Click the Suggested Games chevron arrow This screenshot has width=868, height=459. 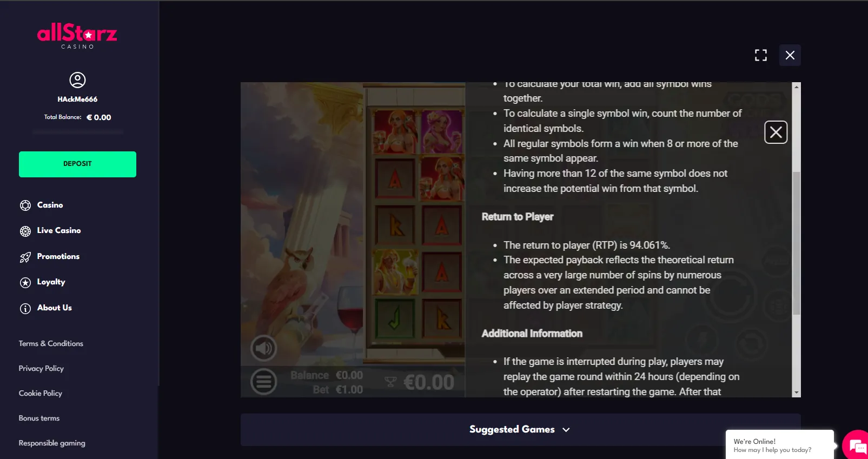pyautogui.click(x=566, y=430)
